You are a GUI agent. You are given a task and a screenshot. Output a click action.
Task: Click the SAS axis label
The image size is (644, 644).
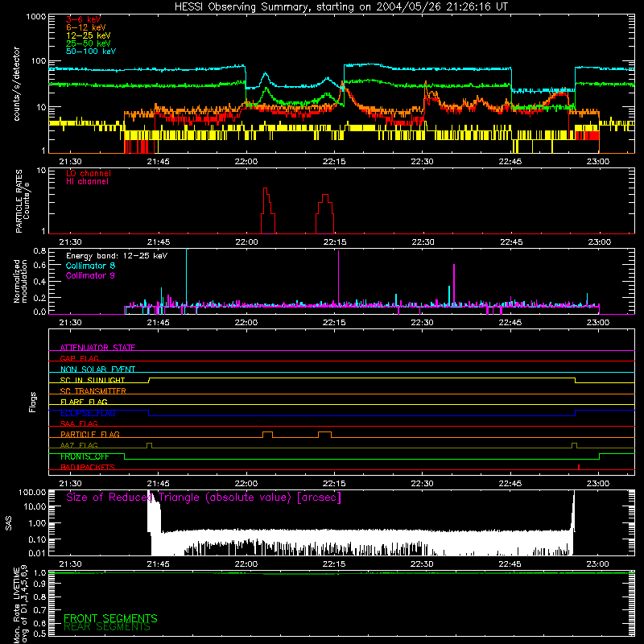click(x=8, y=522)
